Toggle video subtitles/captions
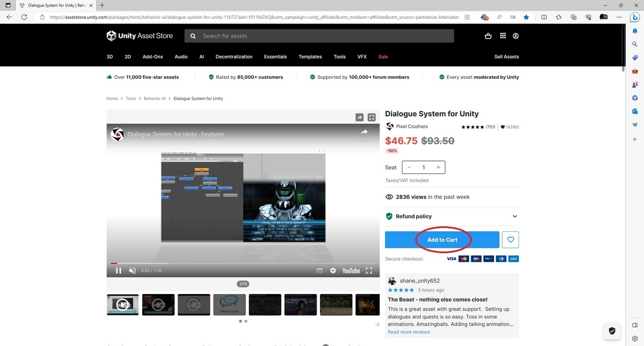644x346 pixels. pyautogui.click(x=319, y=270)
